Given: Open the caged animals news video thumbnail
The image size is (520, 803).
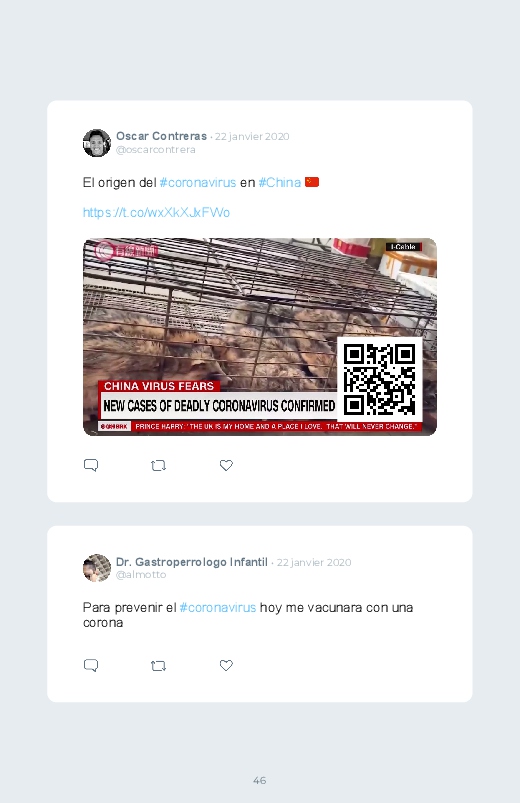Looking at the screenshot, I should 260,337.
